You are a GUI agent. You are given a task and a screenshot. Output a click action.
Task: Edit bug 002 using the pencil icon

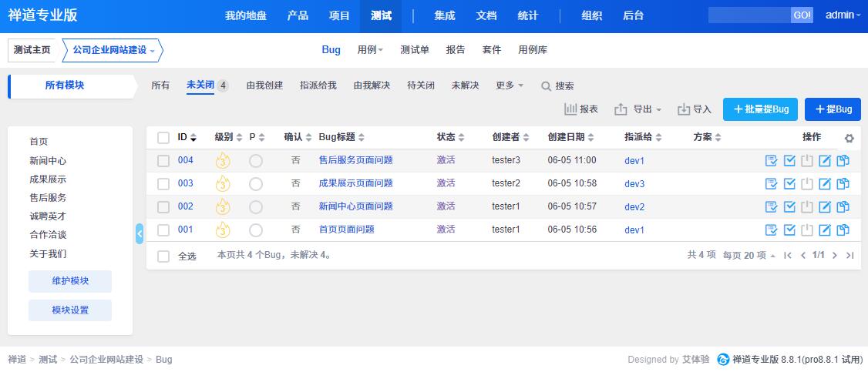[825, 206]
